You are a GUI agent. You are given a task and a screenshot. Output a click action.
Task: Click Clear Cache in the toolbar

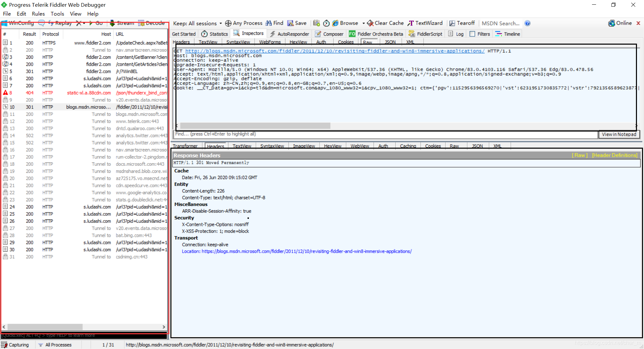click(385, 23)
